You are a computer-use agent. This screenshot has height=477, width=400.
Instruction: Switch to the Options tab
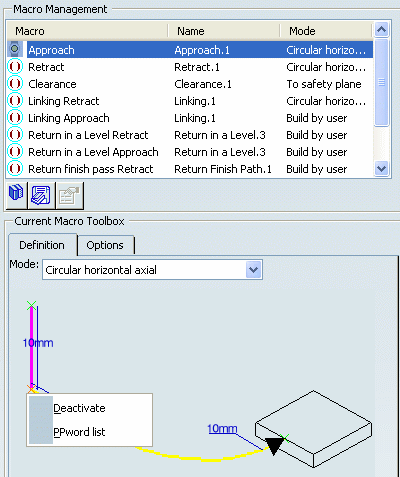point(105,245)
